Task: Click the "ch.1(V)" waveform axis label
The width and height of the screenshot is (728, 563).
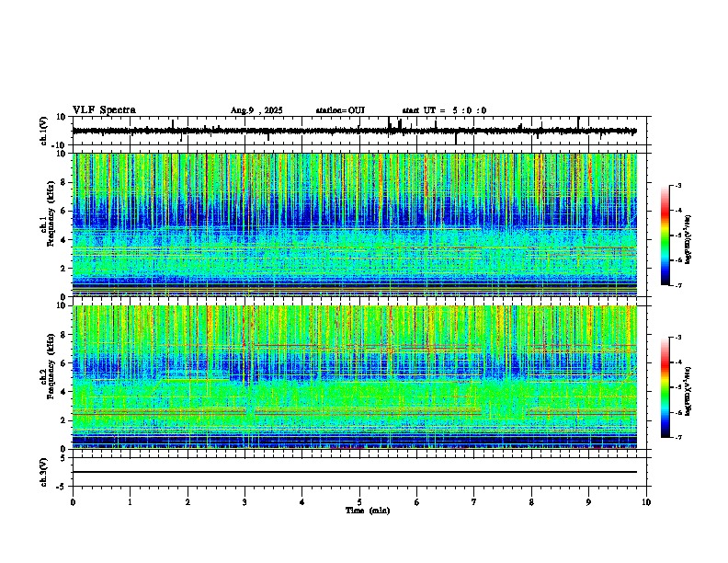Action: (x=44, y=131)
